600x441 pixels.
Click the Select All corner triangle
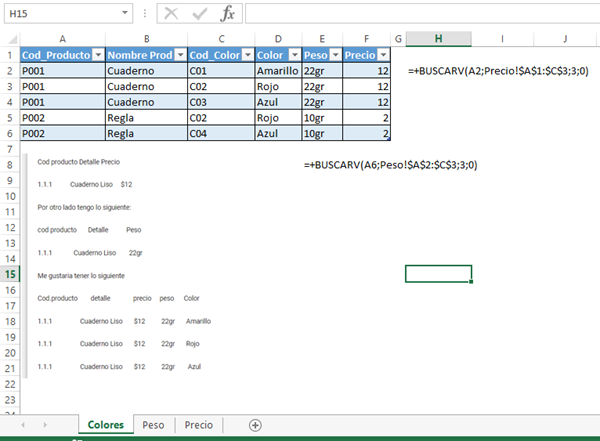[13, 39]
